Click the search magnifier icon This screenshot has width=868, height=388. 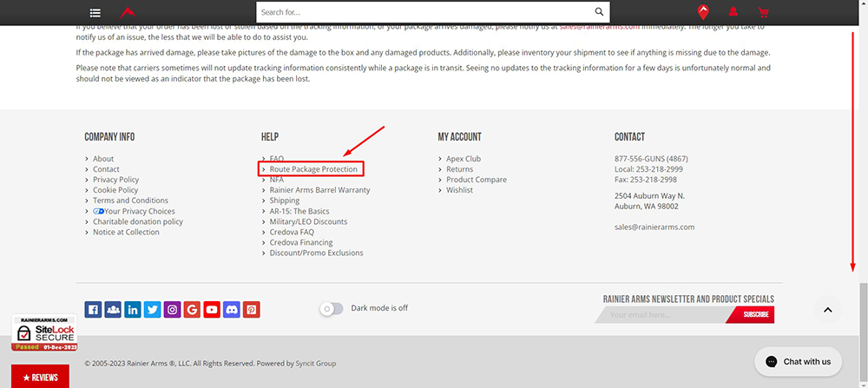pyautogui.click(x=599, y=12)
